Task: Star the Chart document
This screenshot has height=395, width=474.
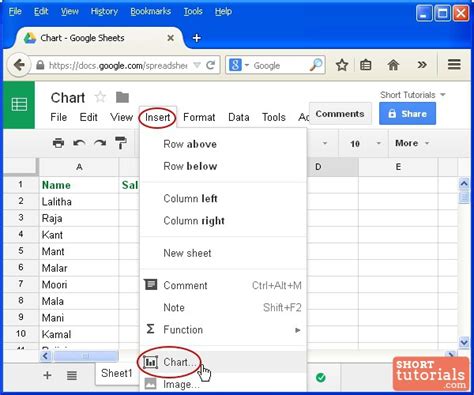Action: [100, 97]
